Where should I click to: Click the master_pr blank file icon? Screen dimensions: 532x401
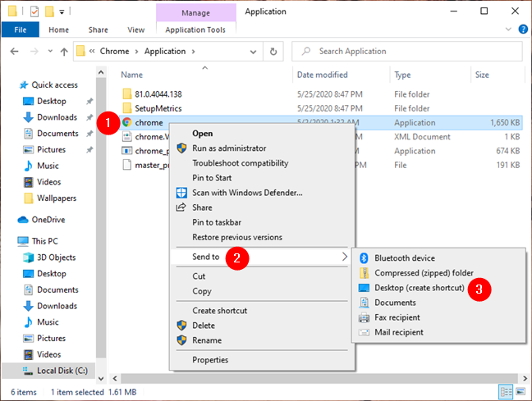[127, 165]
